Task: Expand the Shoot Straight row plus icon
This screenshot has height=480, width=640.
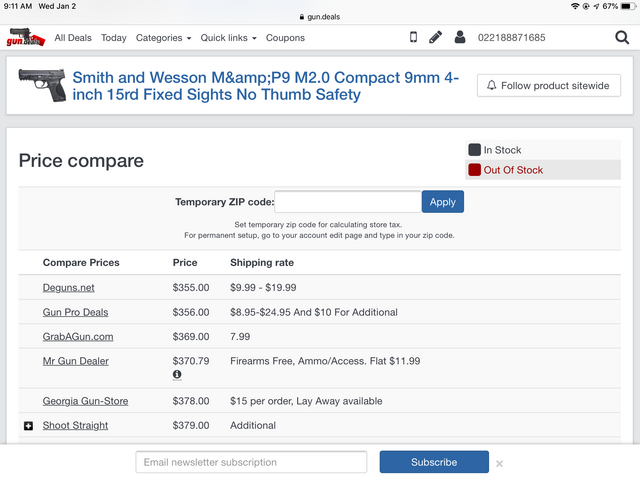Action: [28, 426]
